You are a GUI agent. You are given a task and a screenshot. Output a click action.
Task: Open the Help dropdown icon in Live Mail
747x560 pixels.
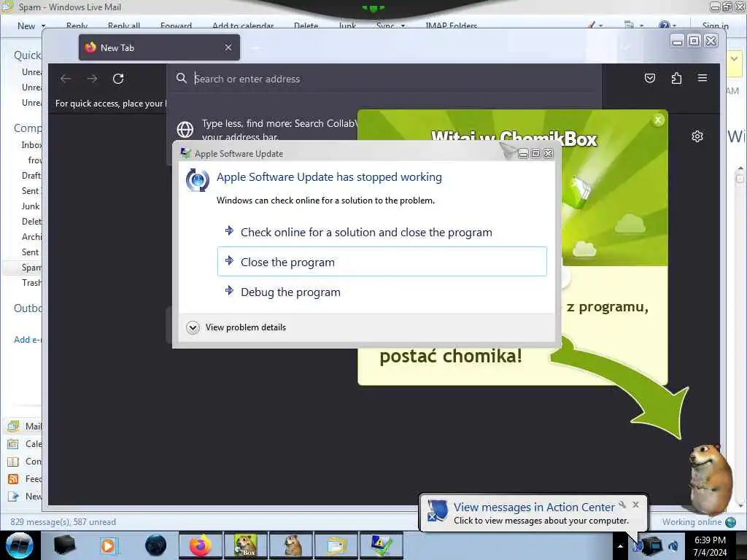(667, 26)
